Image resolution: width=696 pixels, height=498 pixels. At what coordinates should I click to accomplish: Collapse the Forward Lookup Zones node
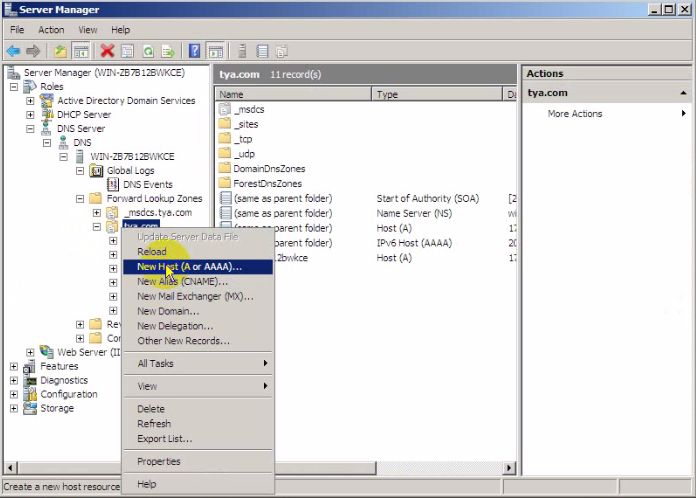coord(80,198)
